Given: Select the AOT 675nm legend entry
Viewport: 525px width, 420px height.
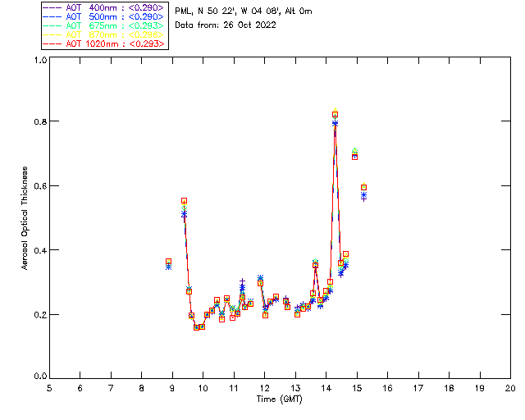Looking at the screenshot, I should (104, 25).
